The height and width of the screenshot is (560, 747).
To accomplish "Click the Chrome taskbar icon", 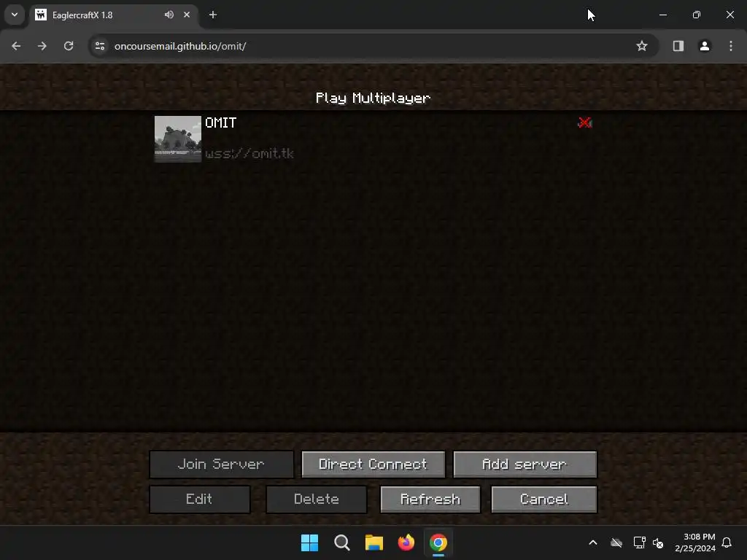I will pos(438,542).
